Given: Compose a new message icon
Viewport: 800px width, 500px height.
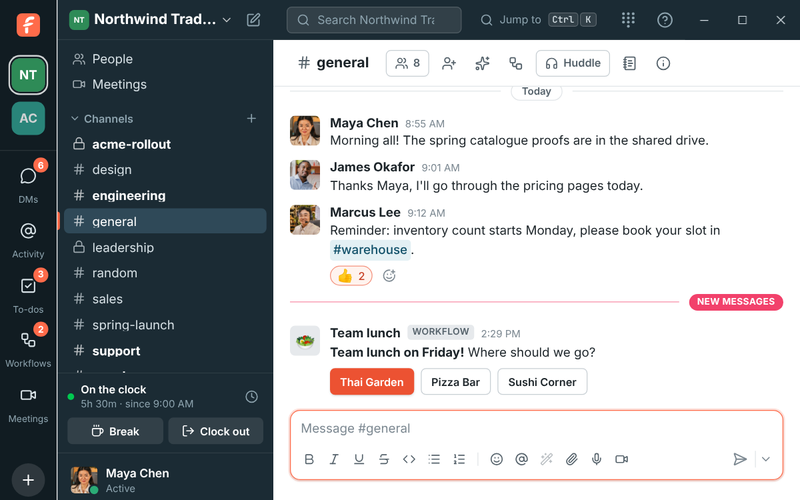Looking at the screenshot, I should 254,20.
